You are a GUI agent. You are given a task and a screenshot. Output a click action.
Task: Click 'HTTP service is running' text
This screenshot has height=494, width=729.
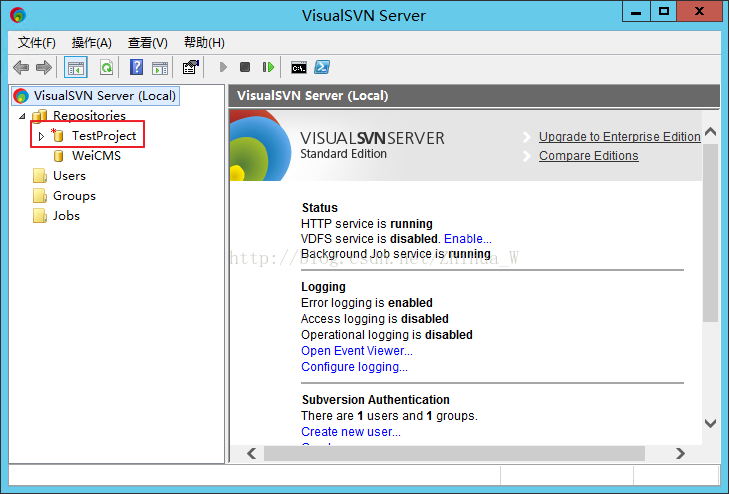367,224
